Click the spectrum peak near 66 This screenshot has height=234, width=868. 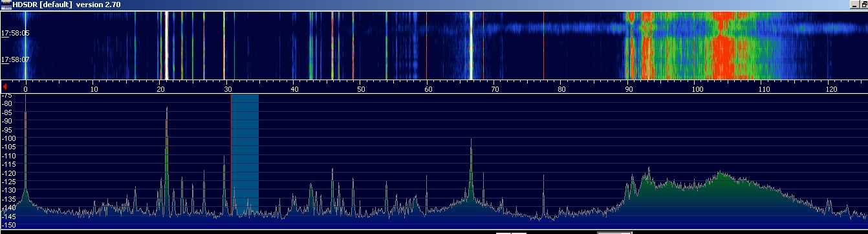471,168
